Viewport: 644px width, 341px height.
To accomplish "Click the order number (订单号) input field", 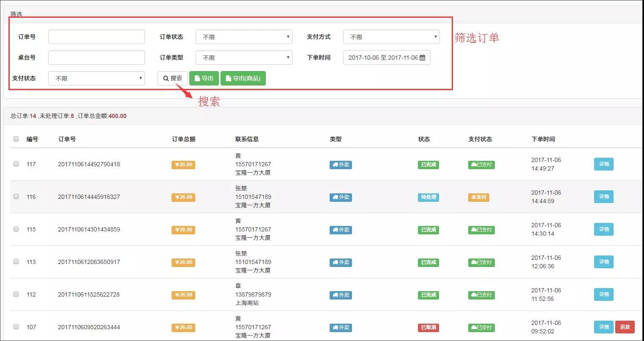I will coord(96,37).
